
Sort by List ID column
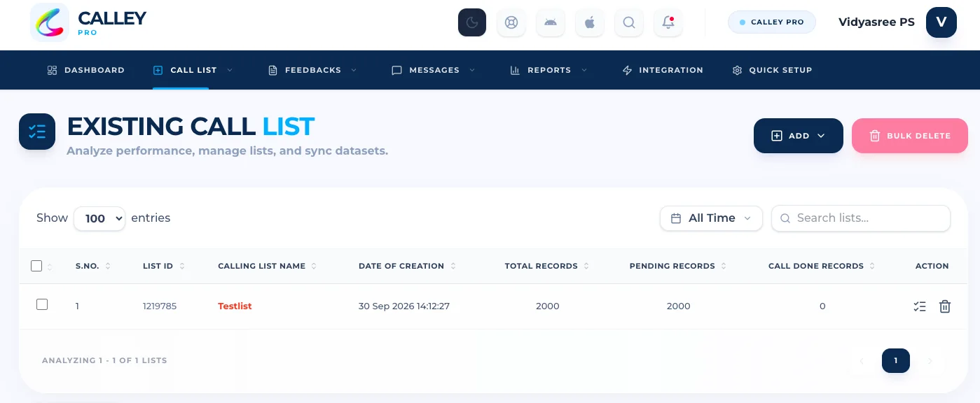click(164, 266)
